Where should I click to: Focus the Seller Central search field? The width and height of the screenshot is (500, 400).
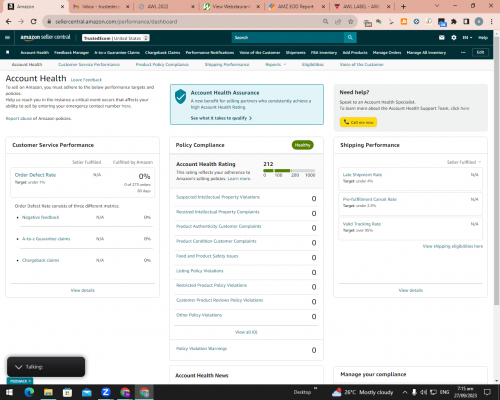click(x=288, y=38)
